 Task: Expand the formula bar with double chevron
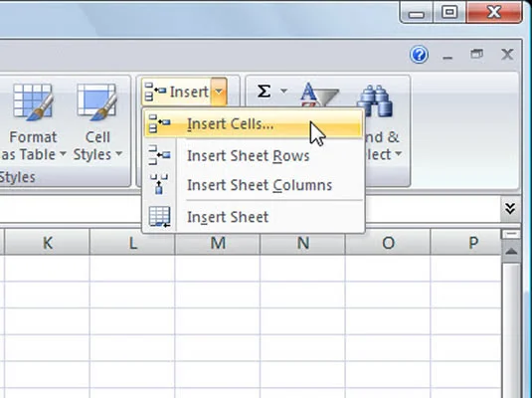(510, 208)
